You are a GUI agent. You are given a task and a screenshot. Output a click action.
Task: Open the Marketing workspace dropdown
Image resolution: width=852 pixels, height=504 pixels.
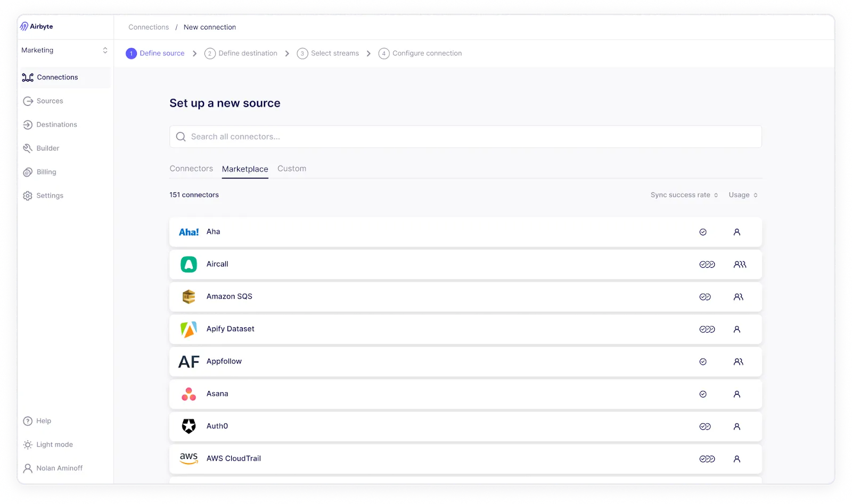click(x=64, y=50)
